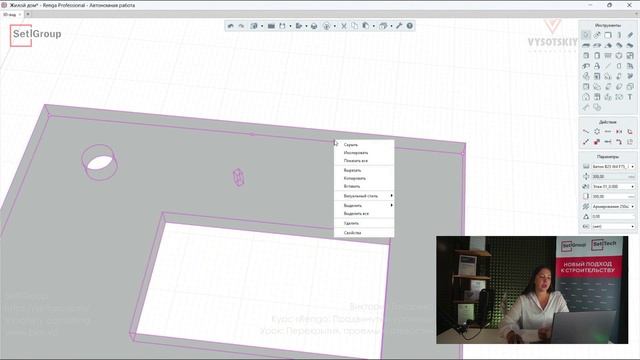640x360 pixels.
Task: Click the material icon beside Бетон B25 field
Action: coord(586,167)
